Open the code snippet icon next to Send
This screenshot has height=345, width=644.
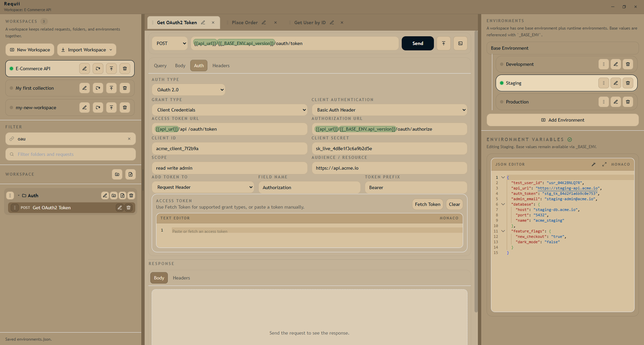click(460, 43)
